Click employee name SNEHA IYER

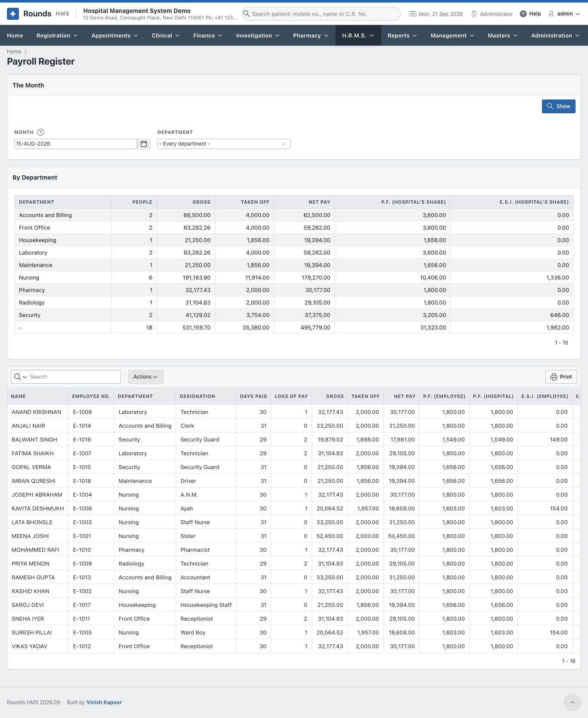(x=28, y=619)
